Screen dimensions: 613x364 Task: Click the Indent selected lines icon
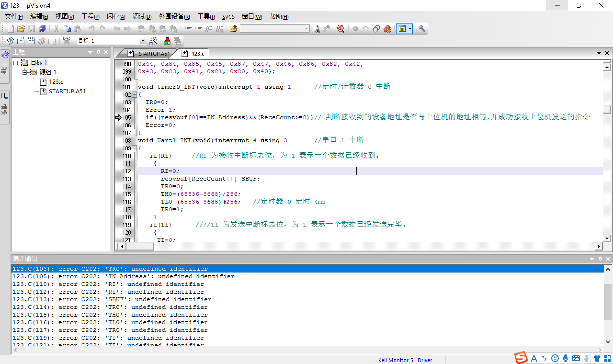188,29
